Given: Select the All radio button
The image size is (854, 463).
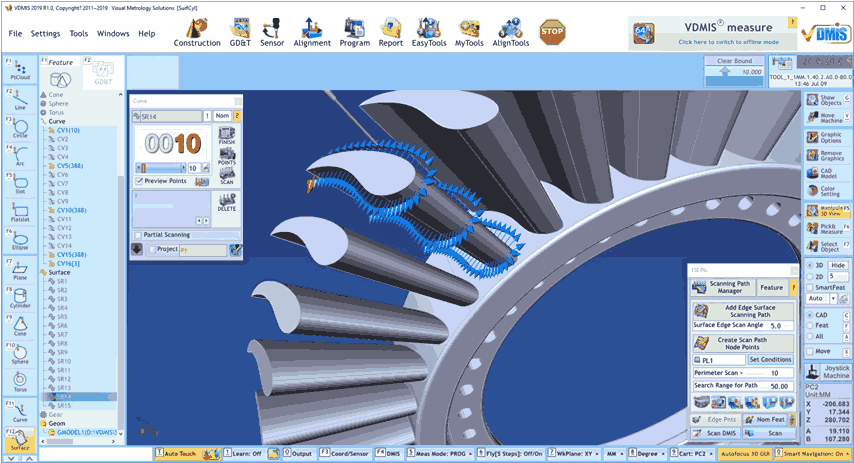Looking at the screenshot, I should tap(810, 336).
